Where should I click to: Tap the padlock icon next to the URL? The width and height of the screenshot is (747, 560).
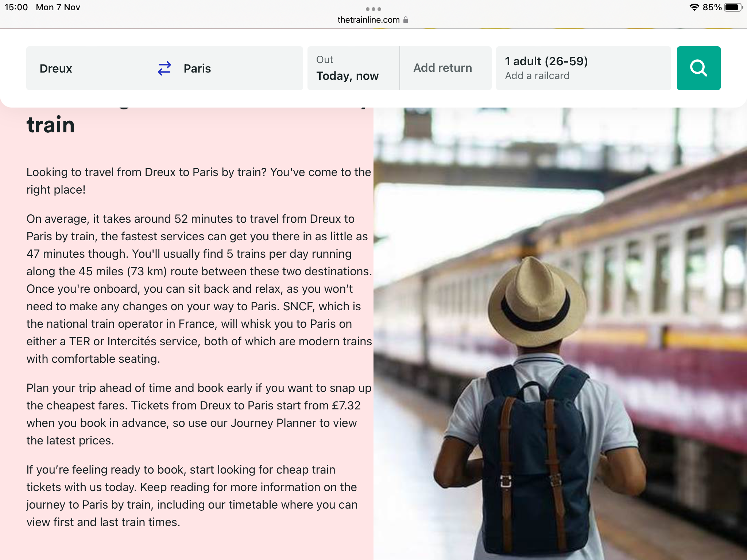[406, 20]
